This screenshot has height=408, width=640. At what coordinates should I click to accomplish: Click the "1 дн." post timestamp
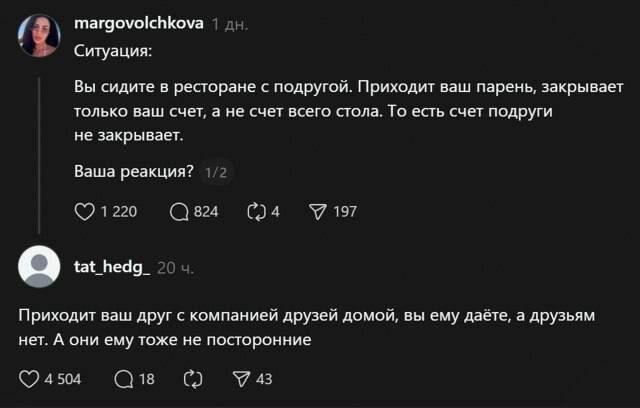coord(230,25)
